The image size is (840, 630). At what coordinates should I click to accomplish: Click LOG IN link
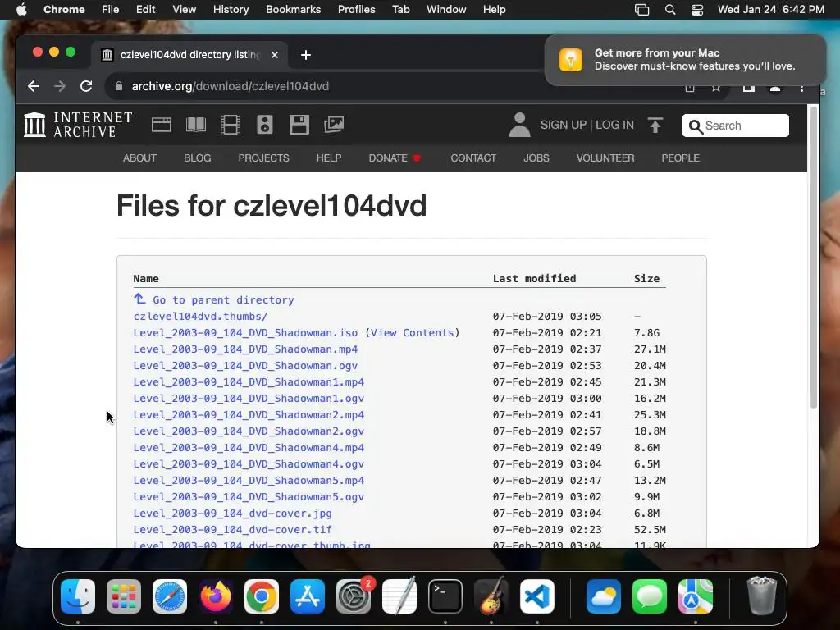(614, 125)
